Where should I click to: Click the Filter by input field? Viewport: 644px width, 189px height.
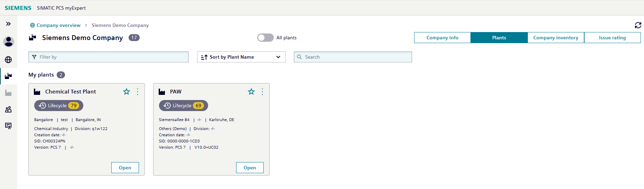(109, 57)
